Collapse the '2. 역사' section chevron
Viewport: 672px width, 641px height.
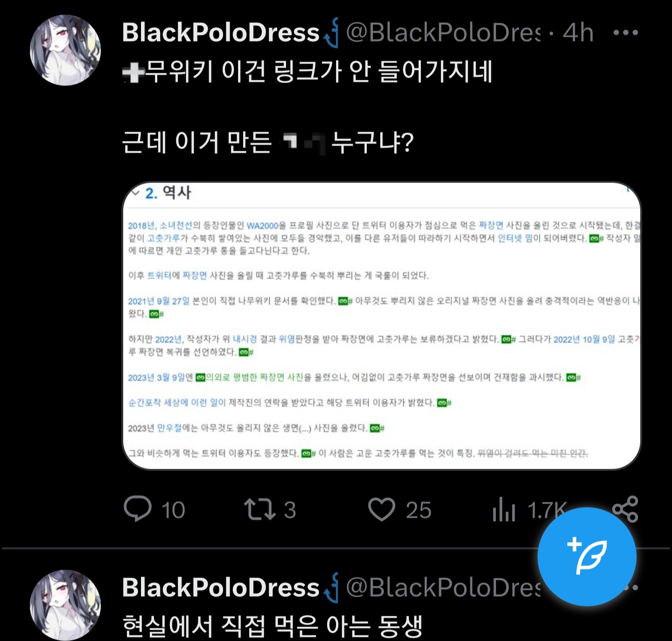coord(135,192)
